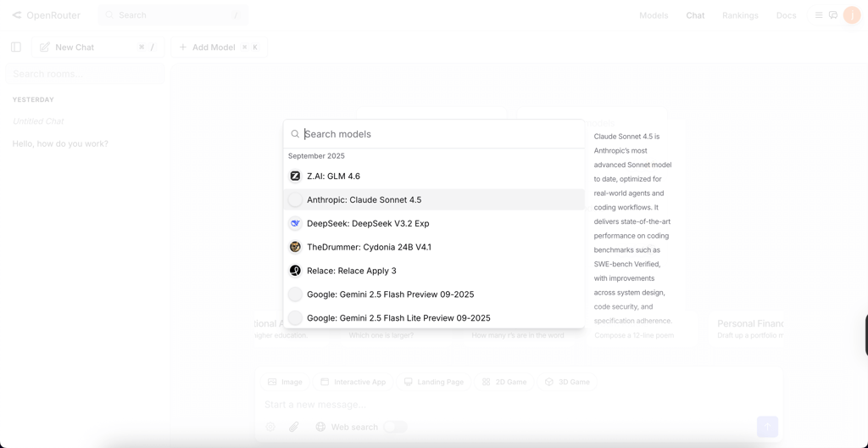868x448 pixels.
Task: Click the DeepSeek whale icon
Action: (296, 223)
